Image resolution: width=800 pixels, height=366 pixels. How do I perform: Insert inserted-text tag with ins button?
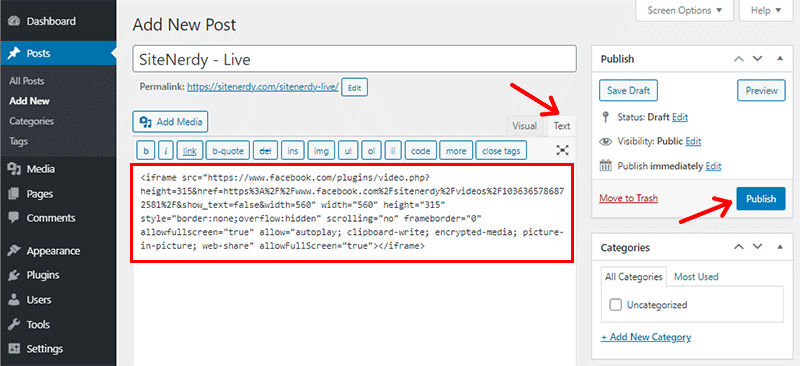click(x=293, y=151)
